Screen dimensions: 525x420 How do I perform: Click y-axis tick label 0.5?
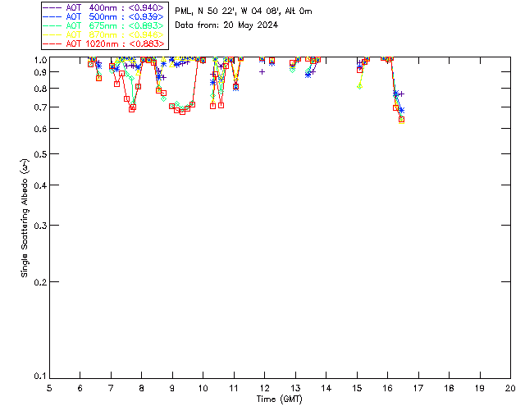click(40, 154)
